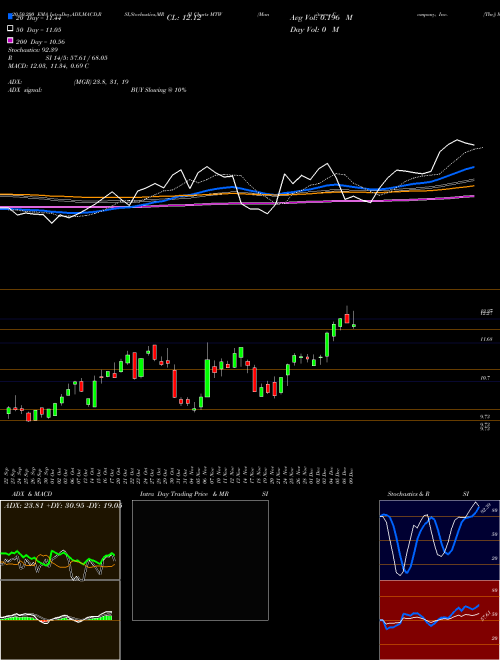Image resolution: width=500 pixels, height=660 pixels.
Task: Select the '200 Day = 10.56' legend text
Action: [x=40, y=42]
